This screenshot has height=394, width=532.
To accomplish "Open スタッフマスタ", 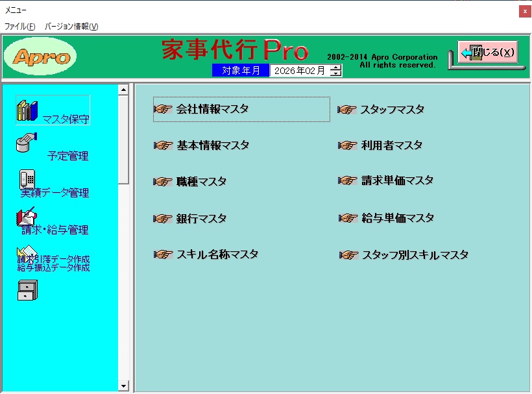I will pyautogui.click(x=392, y=110).
